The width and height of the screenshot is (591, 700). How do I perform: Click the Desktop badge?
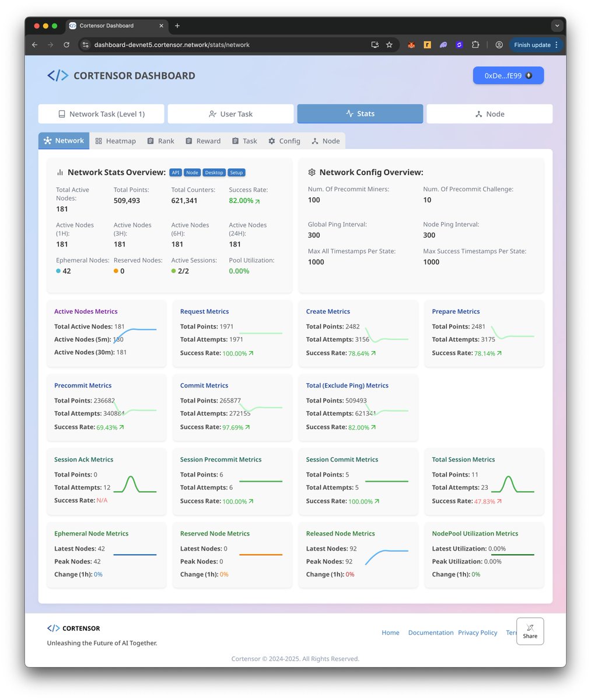pos(214,173)
